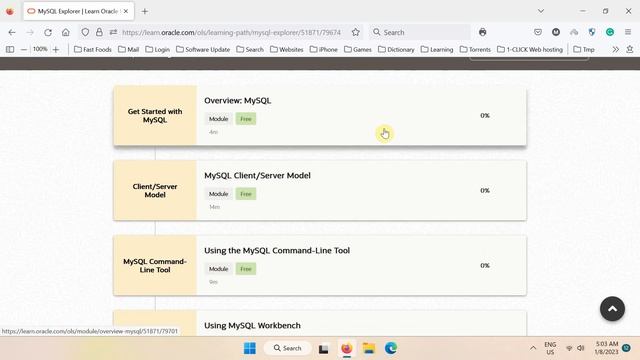Open the Pocket save icon
This screenshot has height=360, width=640.
point(538,32)
